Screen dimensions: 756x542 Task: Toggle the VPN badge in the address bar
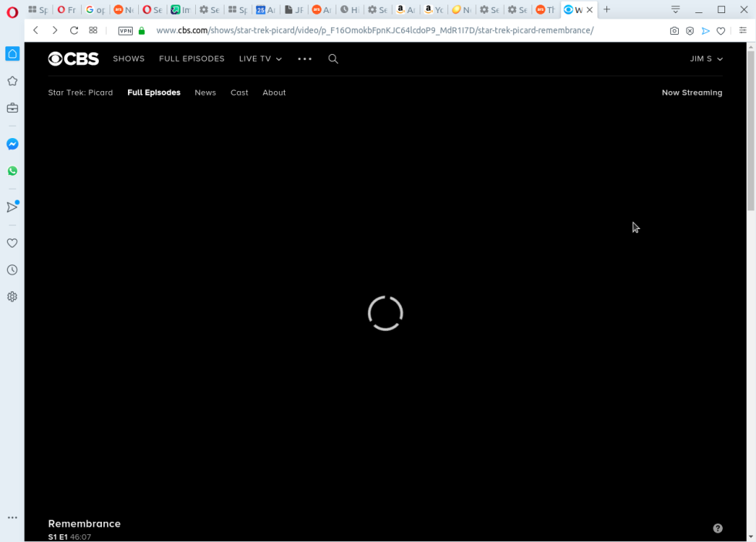click(x=124, y=30)
